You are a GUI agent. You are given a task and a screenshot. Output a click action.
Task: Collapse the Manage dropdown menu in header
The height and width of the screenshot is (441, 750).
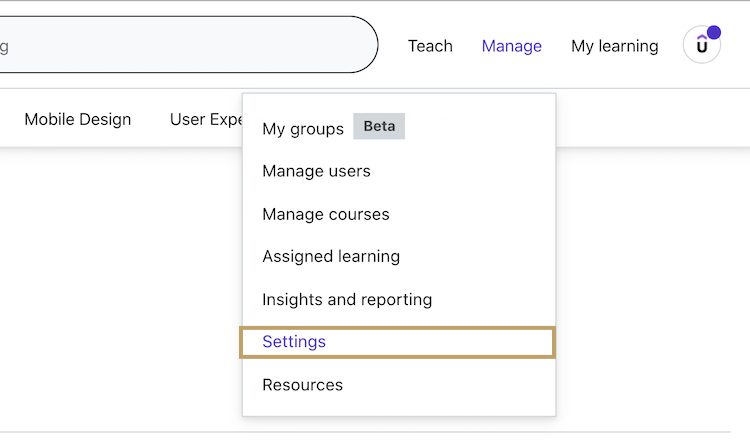(x=511, y=46)
